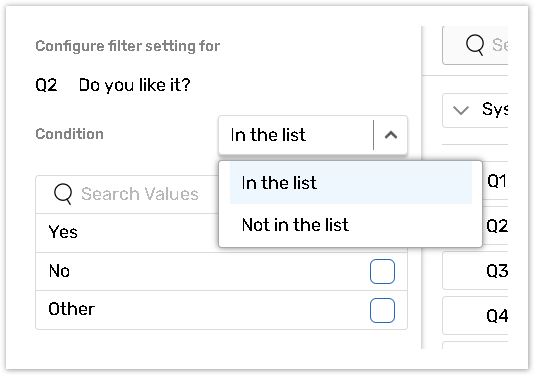Viewport: 534px width, 375px height.
Task: Click the Sys section heading text
Action: point(495,110)
